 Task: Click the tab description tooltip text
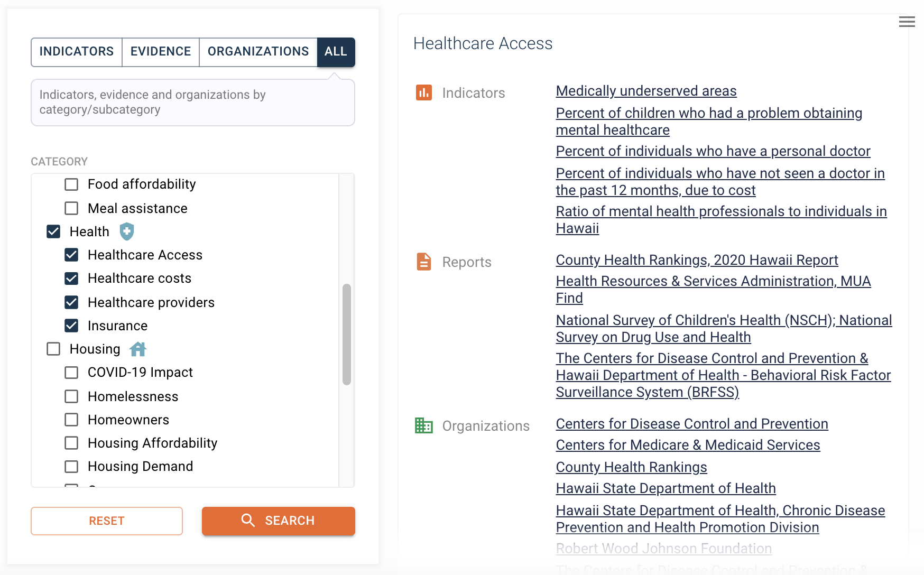point(153,102)
